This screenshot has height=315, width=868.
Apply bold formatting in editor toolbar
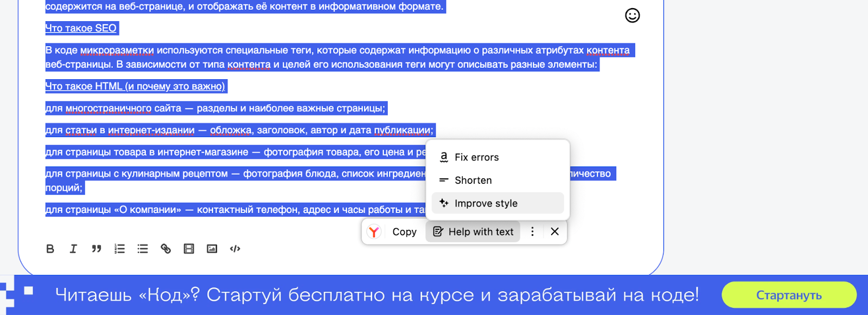pos(50,249)
